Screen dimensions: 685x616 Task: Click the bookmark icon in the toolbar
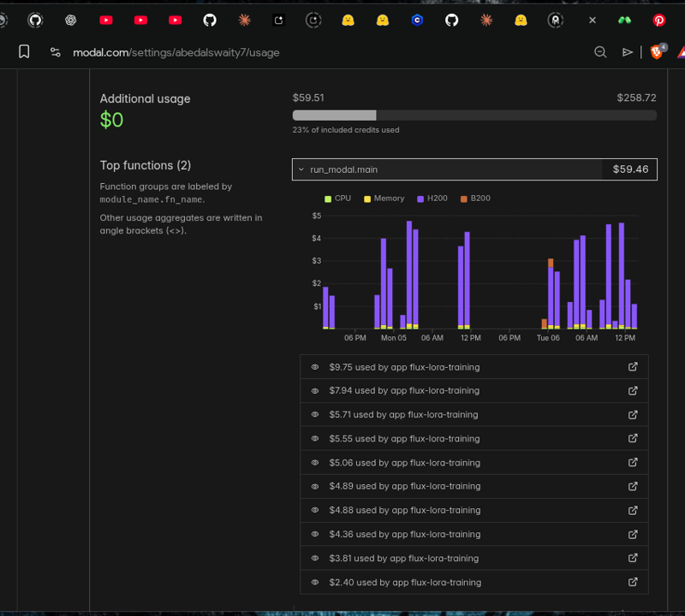pos(24,52)
